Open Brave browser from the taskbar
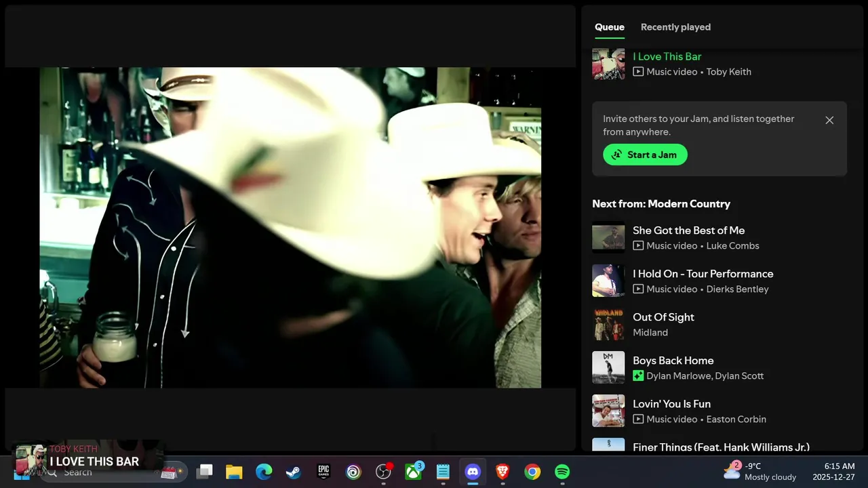This screenshot has width=868, height=488. [x=502, y=472]
